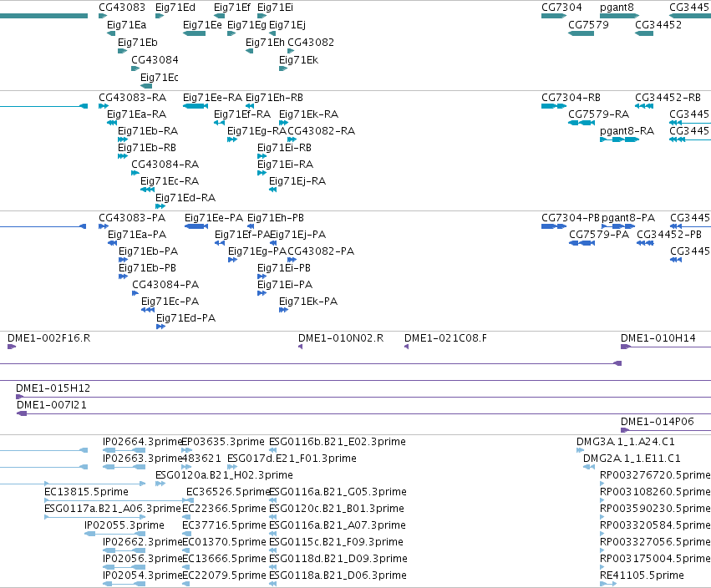Select transcript Eig71Eb-RB
The height and width of the screenshot is (588, 711).
tap(147, 148)
